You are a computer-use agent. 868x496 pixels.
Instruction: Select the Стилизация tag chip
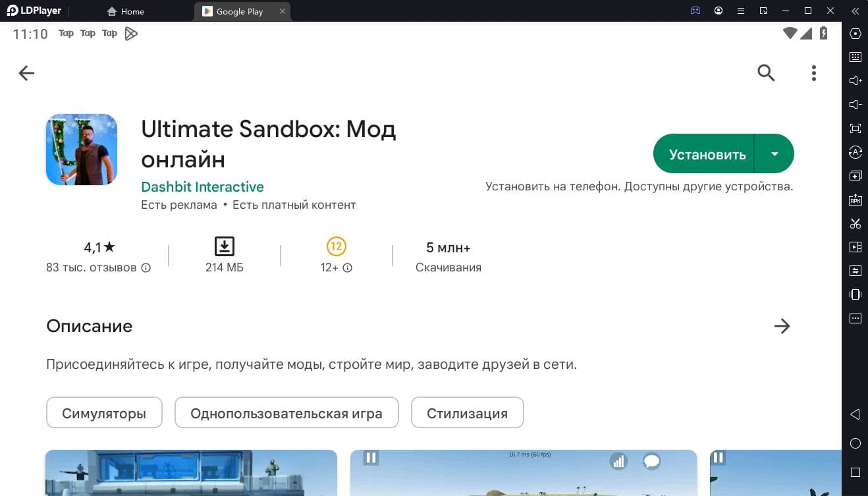tap(468, 414)
